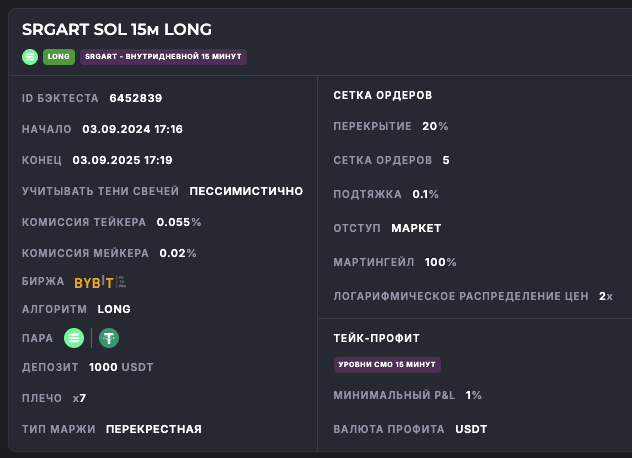Click the small icon right of the Bybit logo
The width and height of the screenshot is (632, 458).
click(x=123, y=282)
